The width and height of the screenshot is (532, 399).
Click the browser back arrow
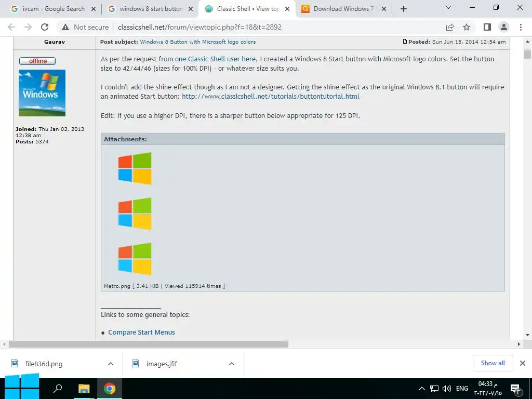[x=11, y=27]
